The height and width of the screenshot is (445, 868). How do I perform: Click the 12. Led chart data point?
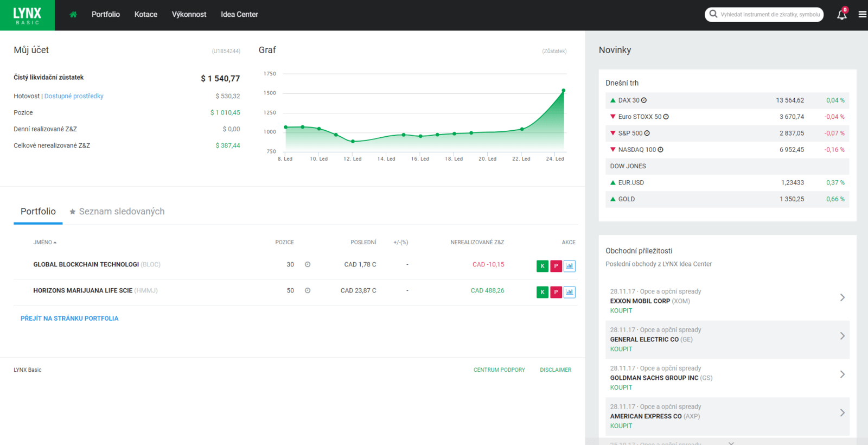[x=353, y=141]
